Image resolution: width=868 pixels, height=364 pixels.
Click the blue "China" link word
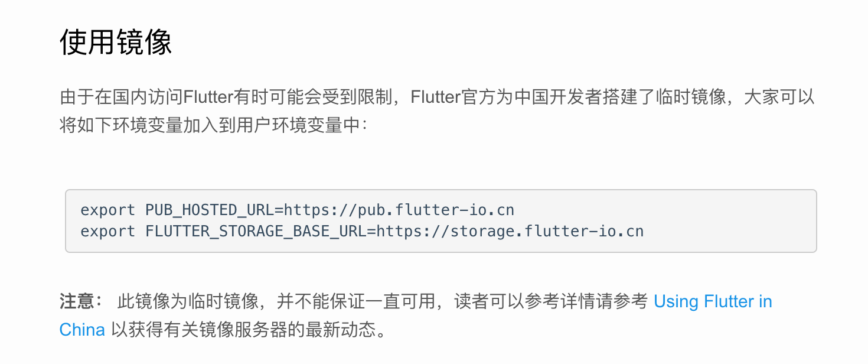coord(82,330)
